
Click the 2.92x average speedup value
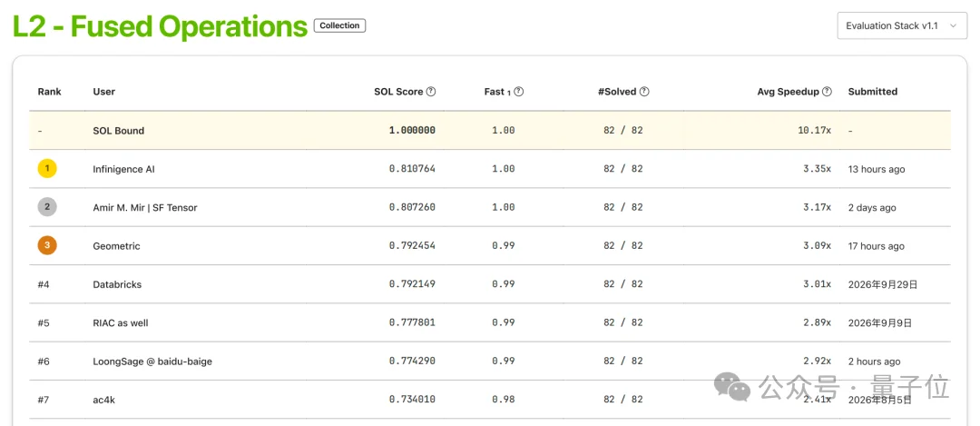click(818, 362)
